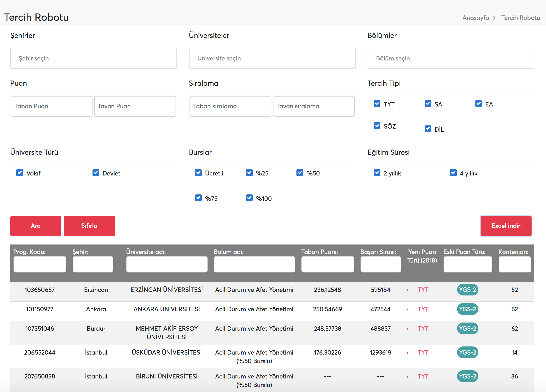Screen dimensions: 546x392
Task: Uncheck the TYT tercih tipi checkbox
Action: pos(377,104)
